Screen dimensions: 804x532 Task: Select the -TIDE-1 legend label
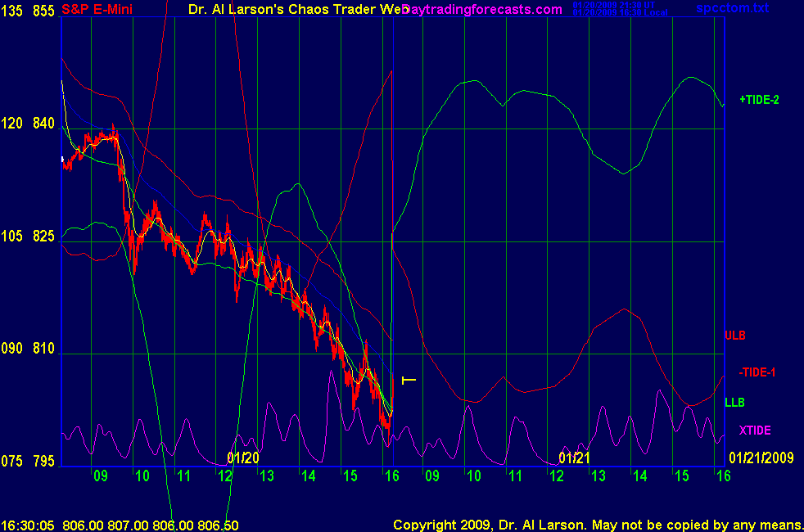pyautogui.click(x=757, y=372)
